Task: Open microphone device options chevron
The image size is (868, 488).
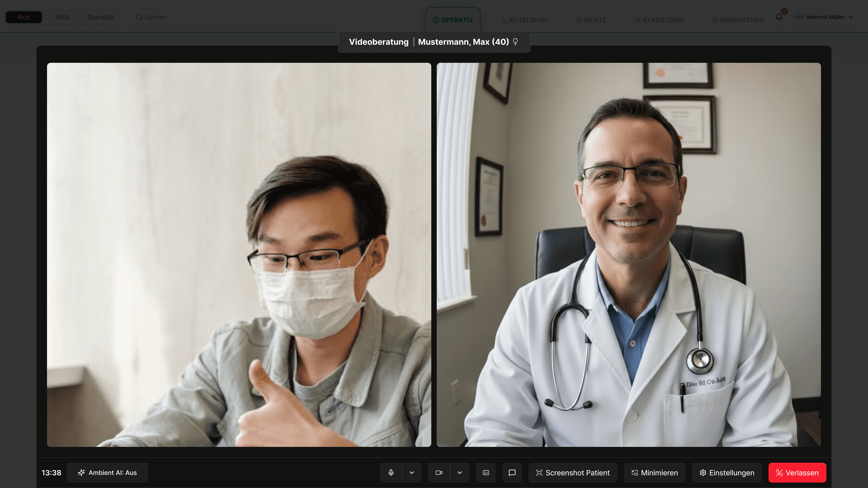Action: 412,472
